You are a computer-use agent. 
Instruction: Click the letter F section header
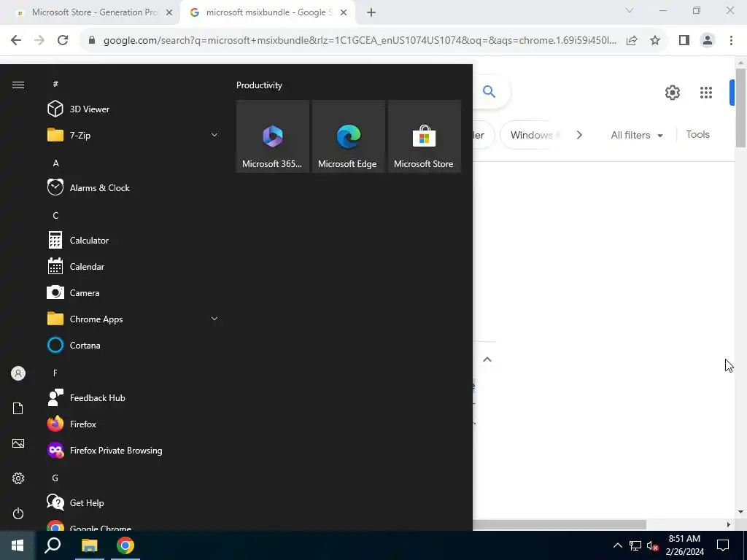click(55, 373)
